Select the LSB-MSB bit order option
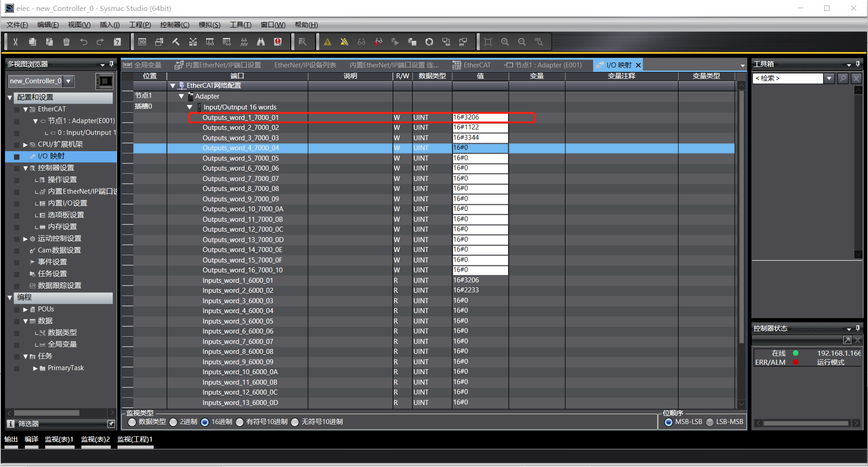This screenshot has height=467, width=868. tap(710, 422)
